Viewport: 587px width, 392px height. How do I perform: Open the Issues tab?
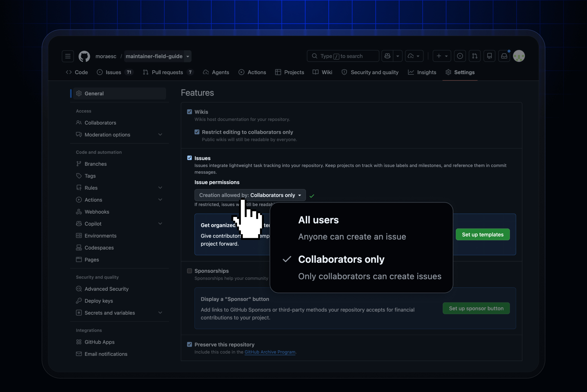tap(115, 72)
